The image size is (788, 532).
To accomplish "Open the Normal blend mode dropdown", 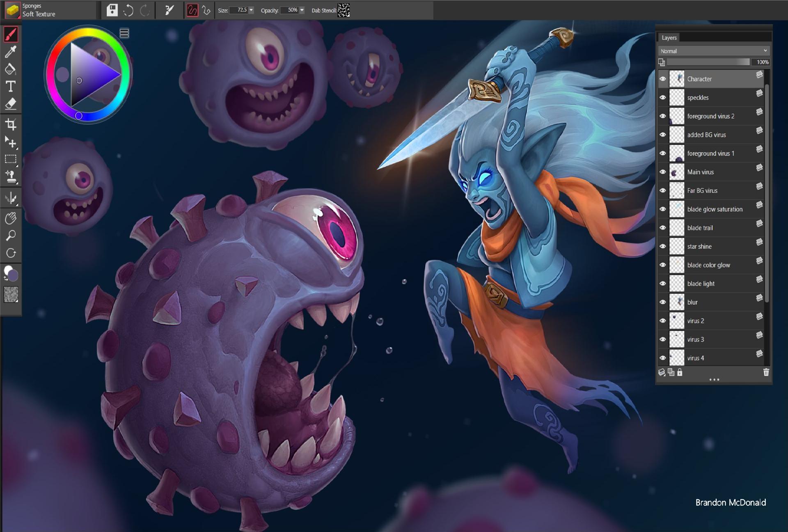I will click(x=714, y=51).
